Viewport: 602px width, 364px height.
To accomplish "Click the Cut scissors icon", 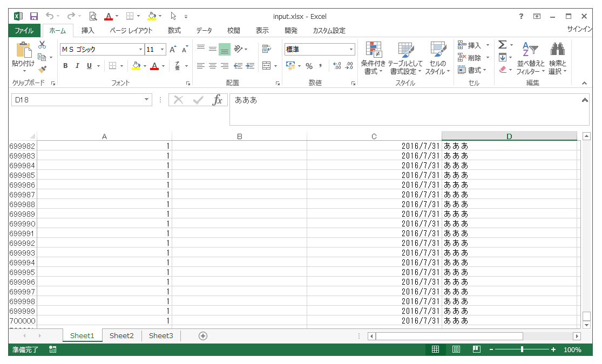I will [x=42, y=45].
